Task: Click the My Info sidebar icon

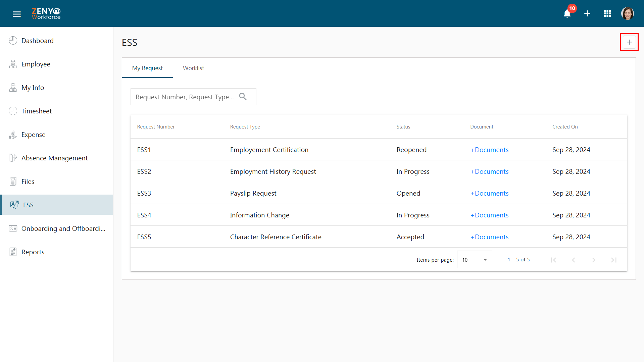Action: tap(13, 88)
